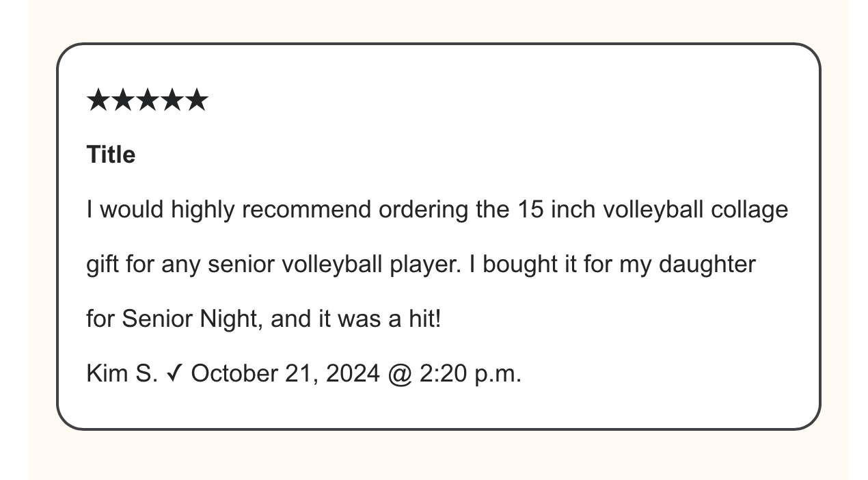Click the verified checkmark after Kim S.
Image resolution: width=868 pixels, height=480 pixels.
174,373
